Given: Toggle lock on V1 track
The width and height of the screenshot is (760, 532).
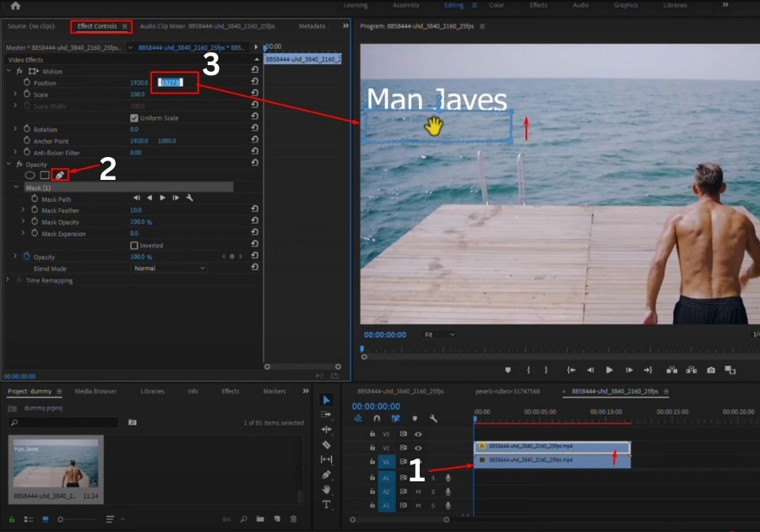Looking at the screenshot, I should pyautogui.click(x=372, y=462).
